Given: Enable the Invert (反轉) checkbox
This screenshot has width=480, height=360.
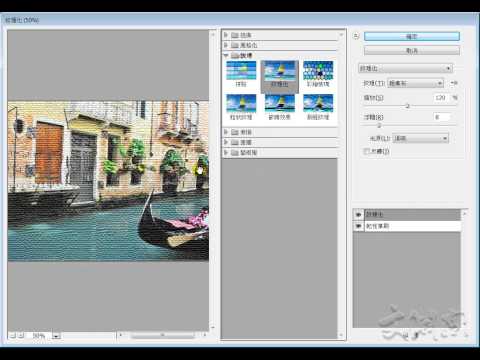Looking at the screenshot, I should click(366, 151).
